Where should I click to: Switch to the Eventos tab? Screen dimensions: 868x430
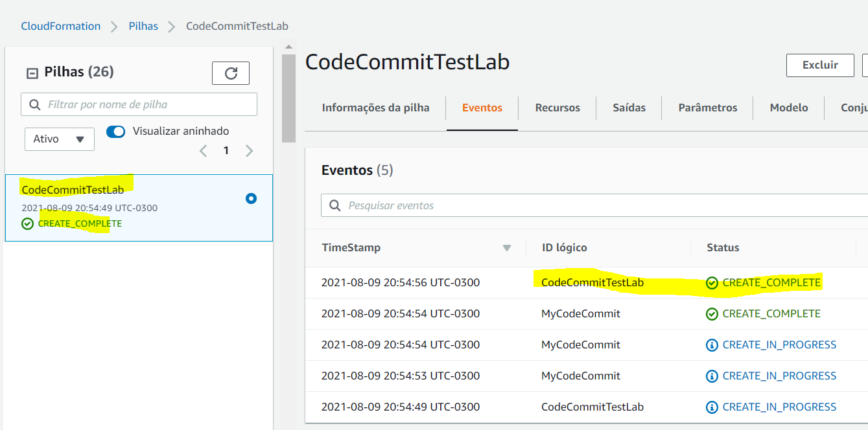click(x=482, y=107)
